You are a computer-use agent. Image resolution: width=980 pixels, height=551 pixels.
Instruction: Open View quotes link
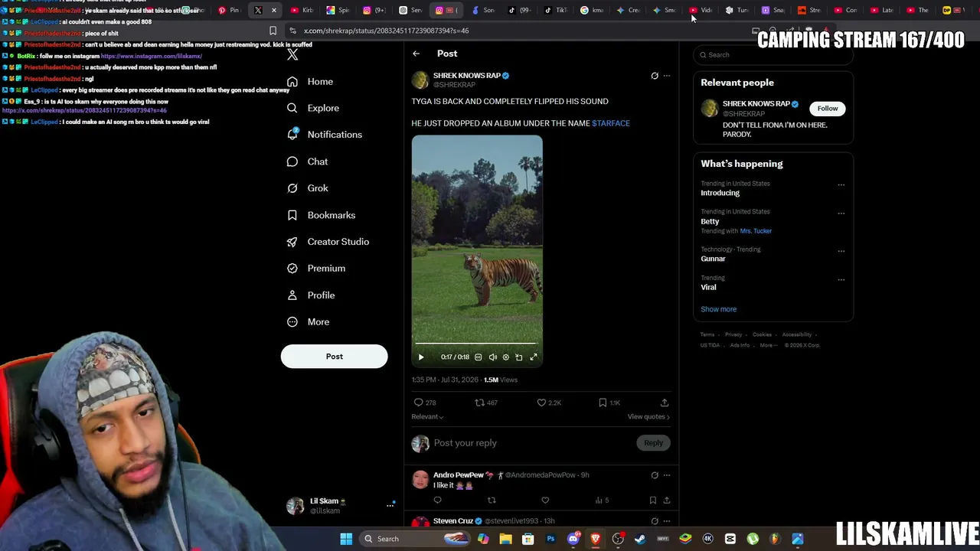click(x=648, y=417)
